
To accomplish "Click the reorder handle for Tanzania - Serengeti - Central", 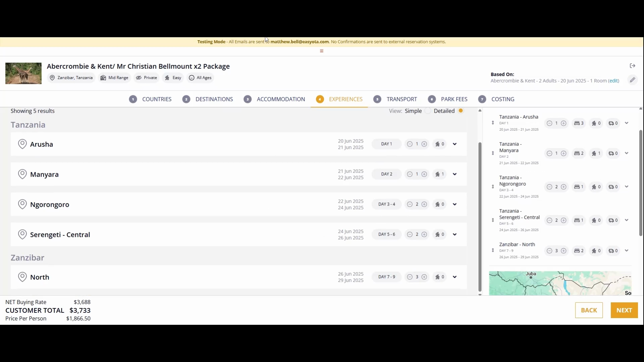I will click(x=493, y=220).
